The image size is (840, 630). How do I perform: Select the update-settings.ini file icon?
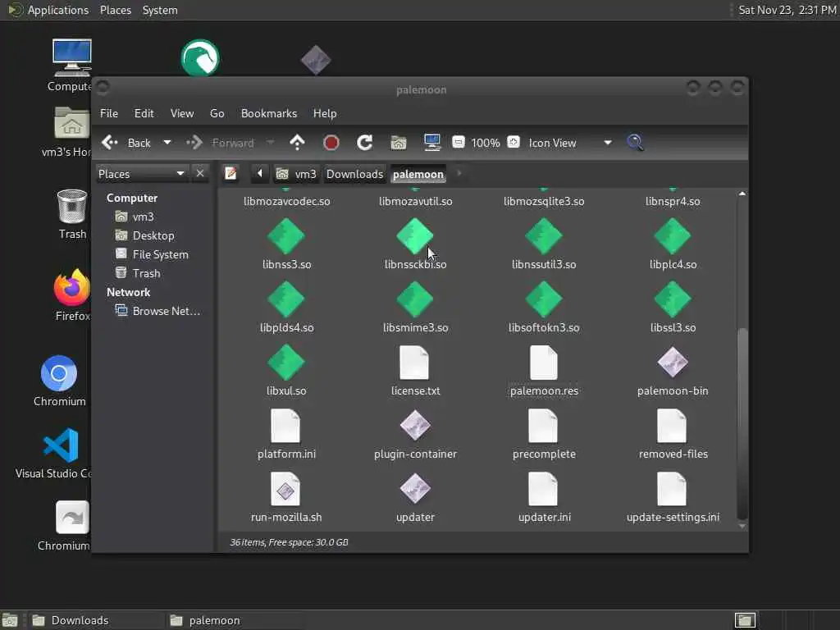(672, 489)
